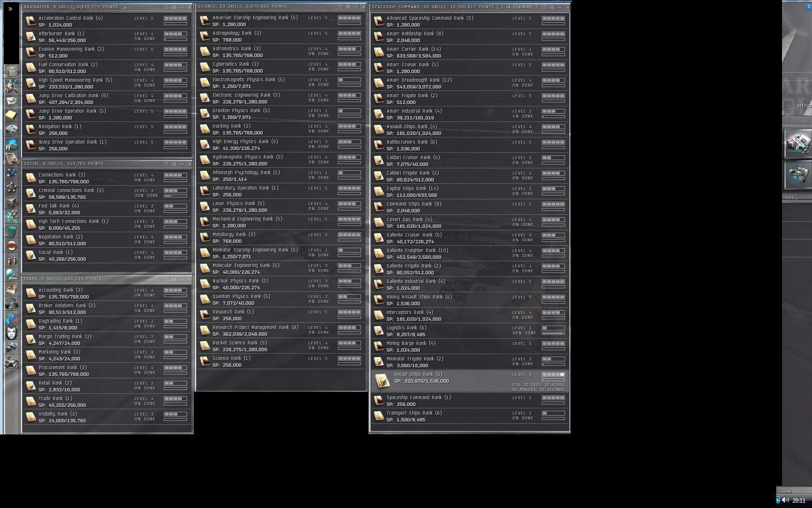Open the yellow notepad icon in the sidebar
The height and width of the screenshot is (508, 812).
(12, 115)
